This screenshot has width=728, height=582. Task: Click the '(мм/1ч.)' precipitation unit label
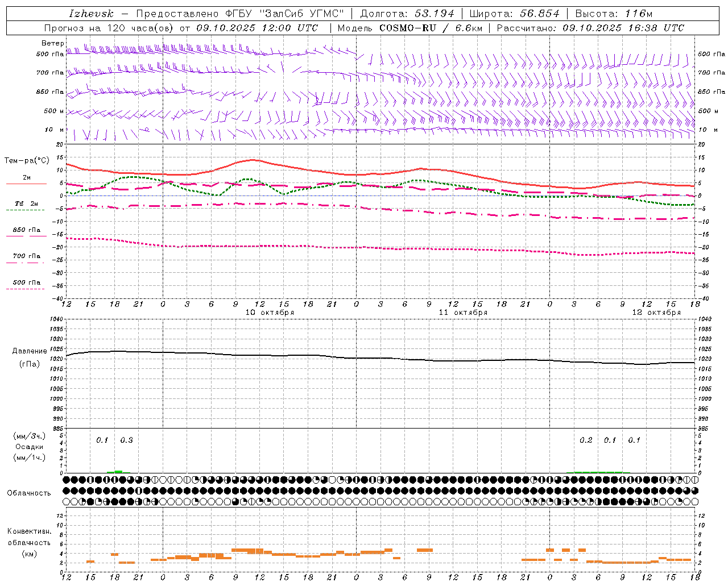pyautogui.click(x=30, y=458)
